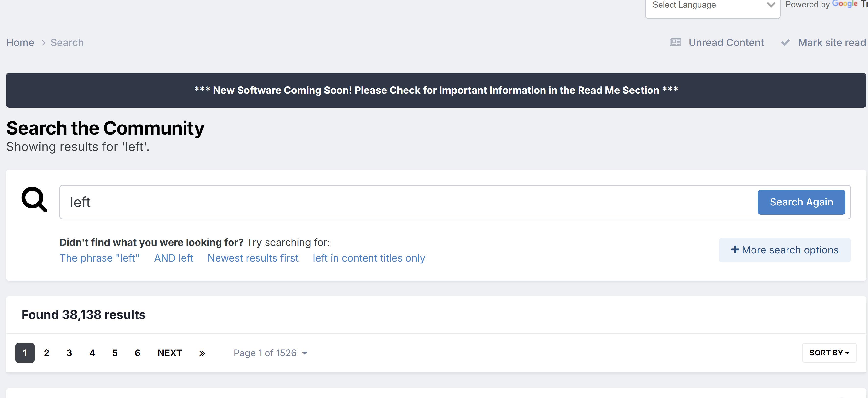Viewport: 868px width, 398px height.
Task: Select Newest results first link
Action: point(253,258)
